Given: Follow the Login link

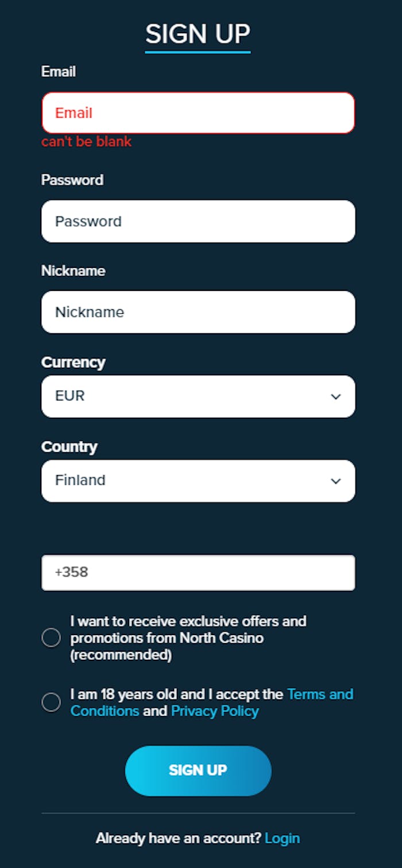Looking at the screenshot, I should coord(282,838).
